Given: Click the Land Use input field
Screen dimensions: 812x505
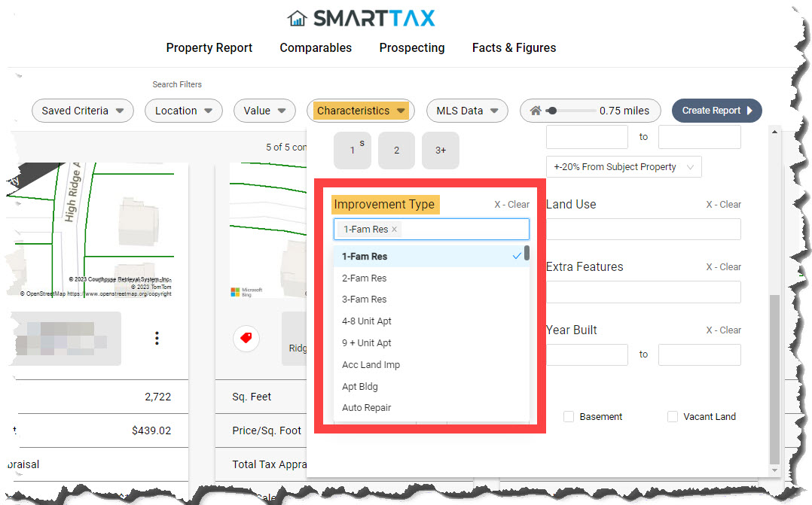Looking at the screenshot, I should coord(643,230).
